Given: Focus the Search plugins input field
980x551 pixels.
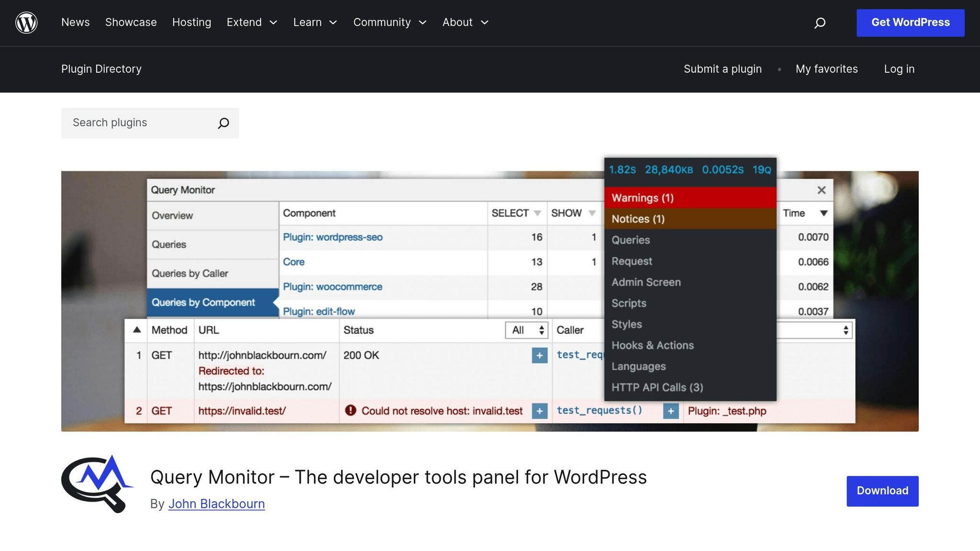Looking at the screenshot, I should tap(139, 123).
